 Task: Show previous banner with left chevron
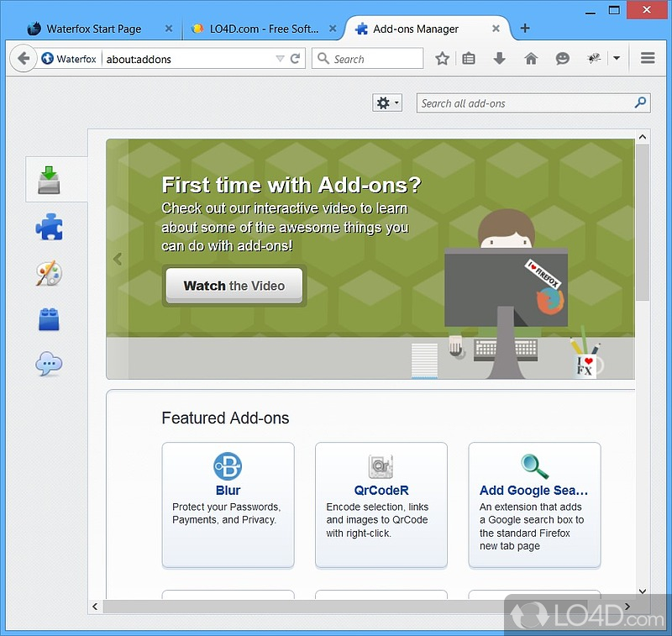tap(118, 259)
